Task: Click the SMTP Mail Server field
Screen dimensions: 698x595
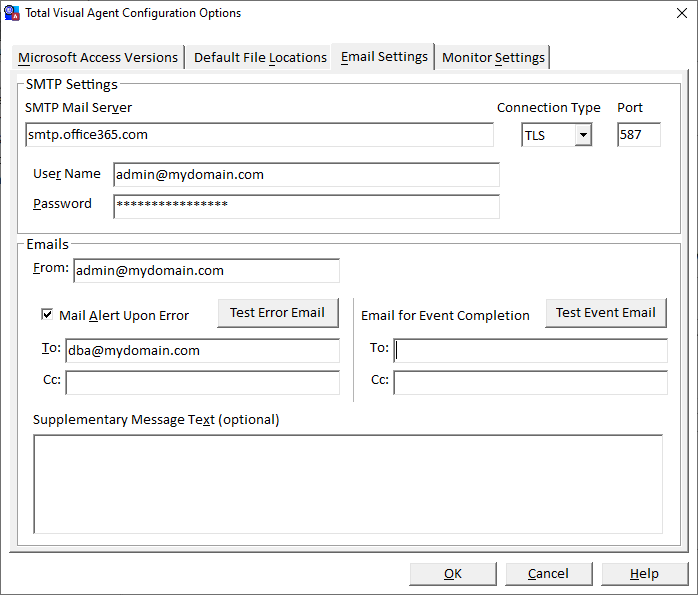Action: [x=260, y=135]
